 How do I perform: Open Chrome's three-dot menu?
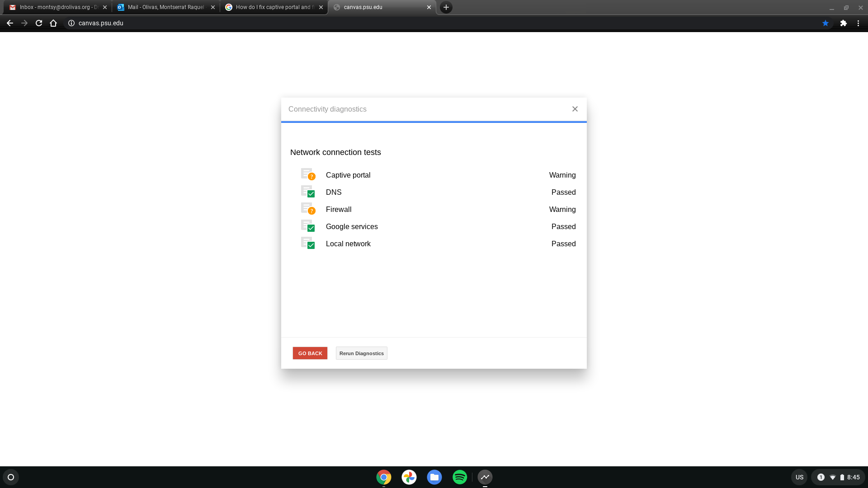(x=859, y=23)
